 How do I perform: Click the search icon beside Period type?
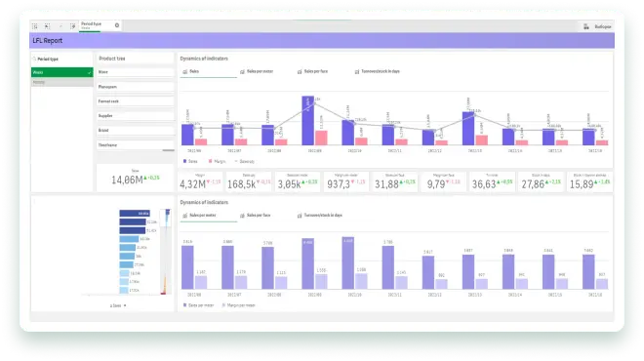[x=34, y=59]
